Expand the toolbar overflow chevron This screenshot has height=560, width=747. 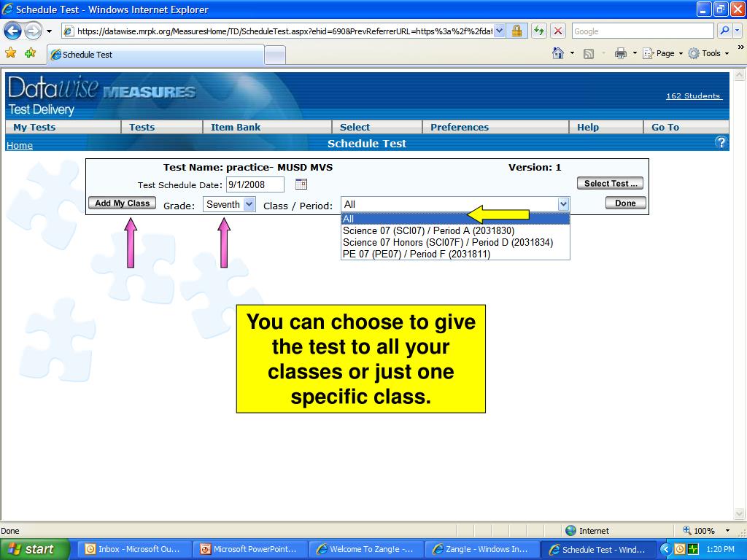pyautogui.click(x=741, y=47)
